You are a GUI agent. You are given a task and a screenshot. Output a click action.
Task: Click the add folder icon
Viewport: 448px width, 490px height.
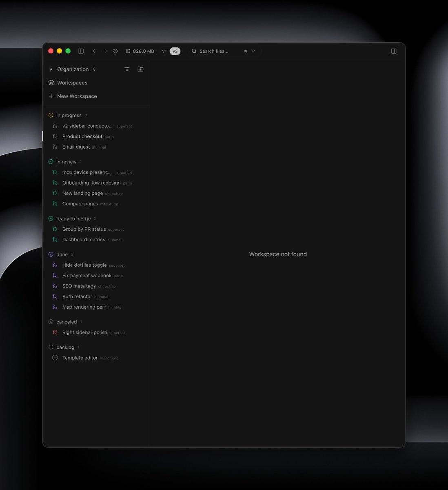pos(140,69)
